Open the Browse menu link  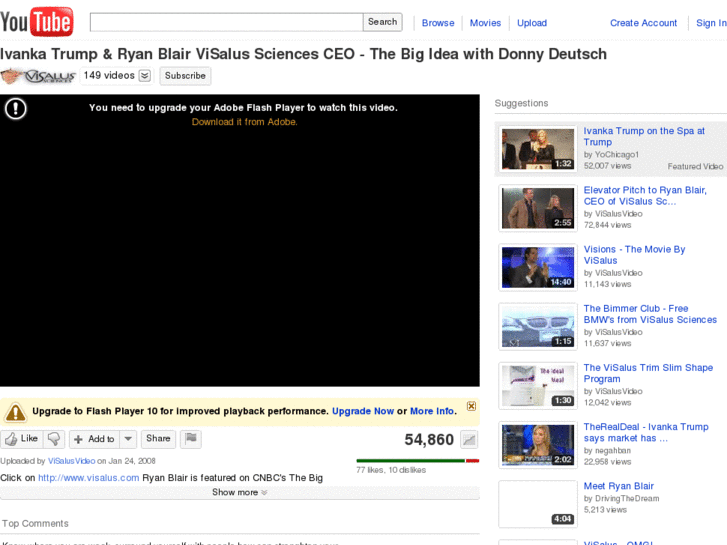(x=438, y=23)
